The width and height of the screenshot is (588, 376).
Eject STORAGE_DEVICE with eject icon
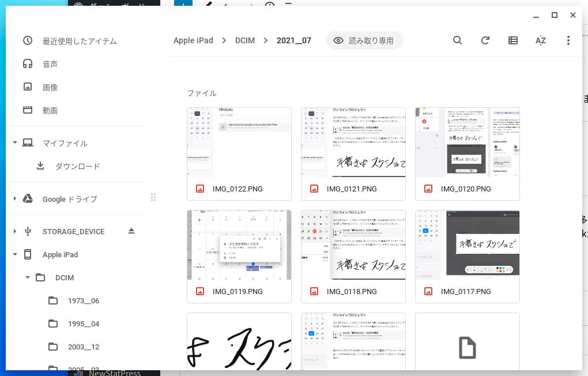click(131, 231)
